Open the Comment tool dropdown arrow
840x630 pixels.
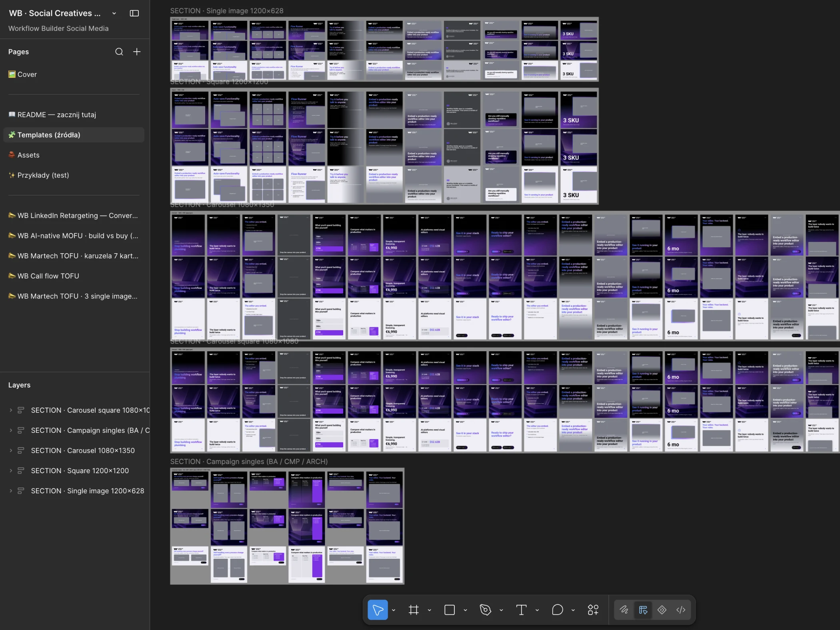tap(573, 610)
